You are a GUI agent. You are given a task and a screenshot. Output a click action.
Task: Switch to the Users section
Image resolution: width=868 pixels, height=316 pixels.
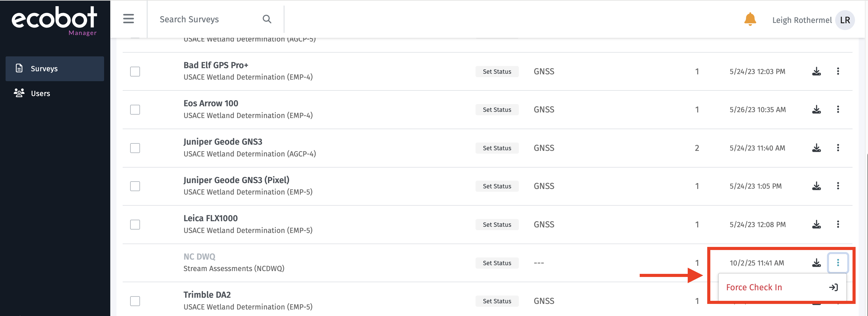click(41, 93)
